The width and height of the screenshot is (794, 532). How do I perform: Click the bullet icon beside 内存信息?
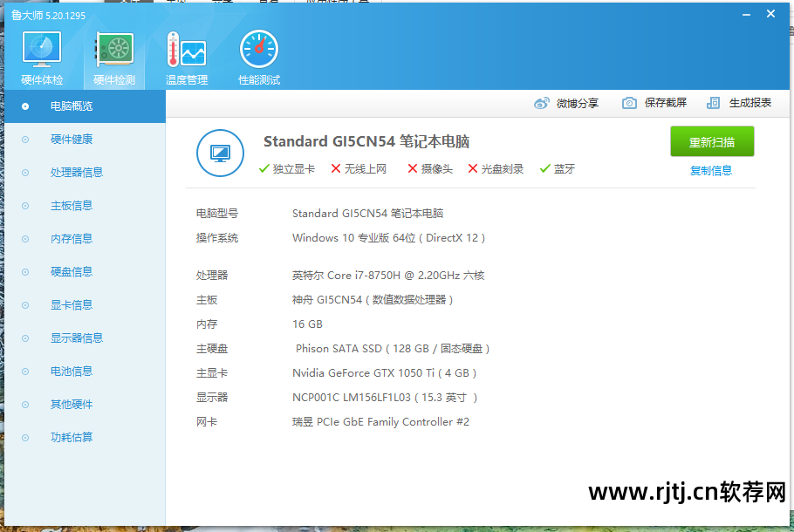(x=25, y=239)
